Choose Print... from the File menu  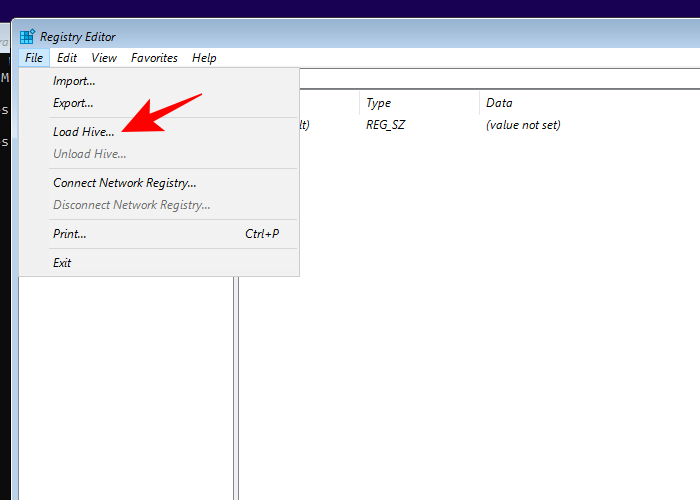[x=70, y=234]
